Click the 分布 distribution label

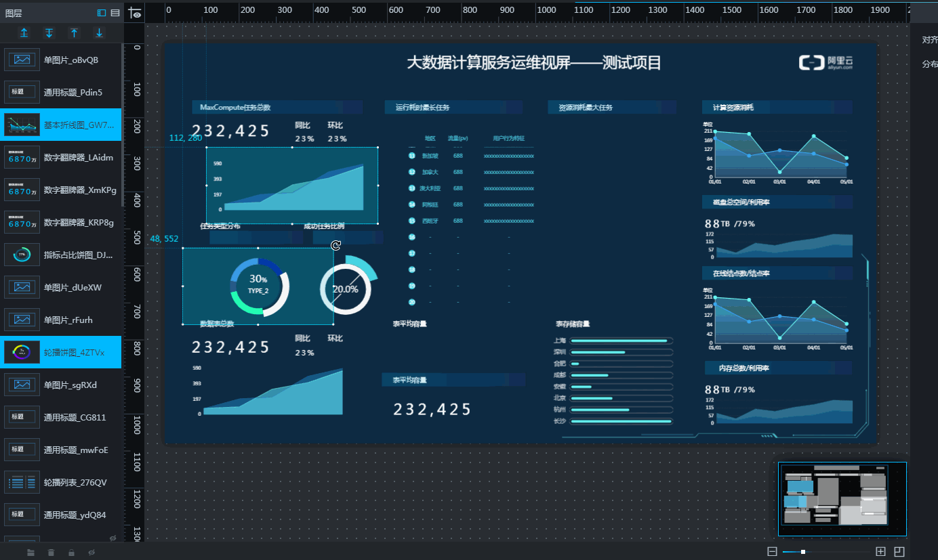(930, 64)
